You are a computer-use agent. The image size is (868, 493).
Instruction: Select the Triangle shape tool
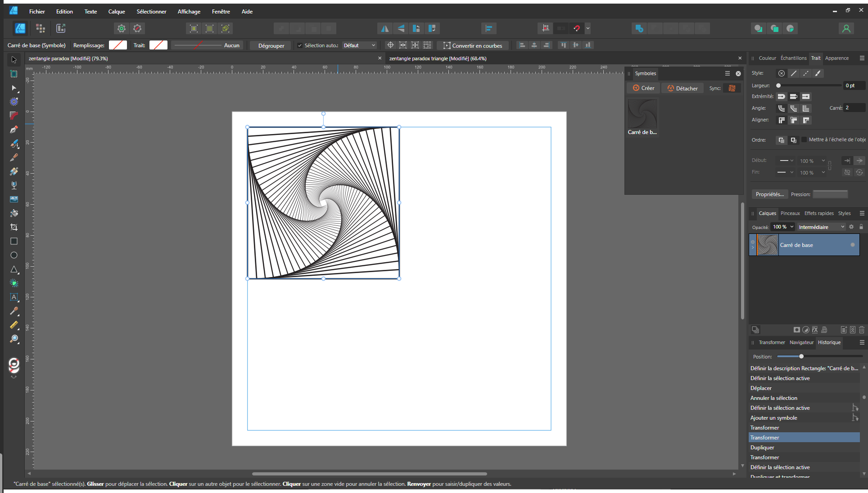pos(14,269)
